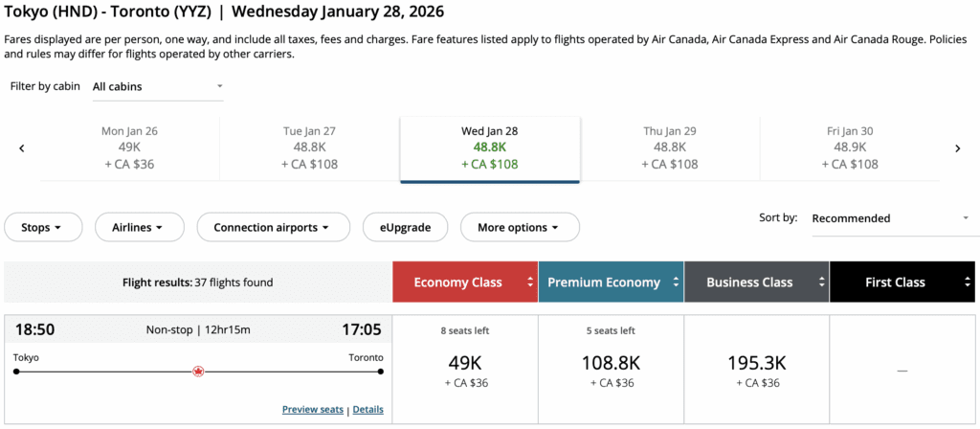Expand the Airlines filter

coord(142,228)
